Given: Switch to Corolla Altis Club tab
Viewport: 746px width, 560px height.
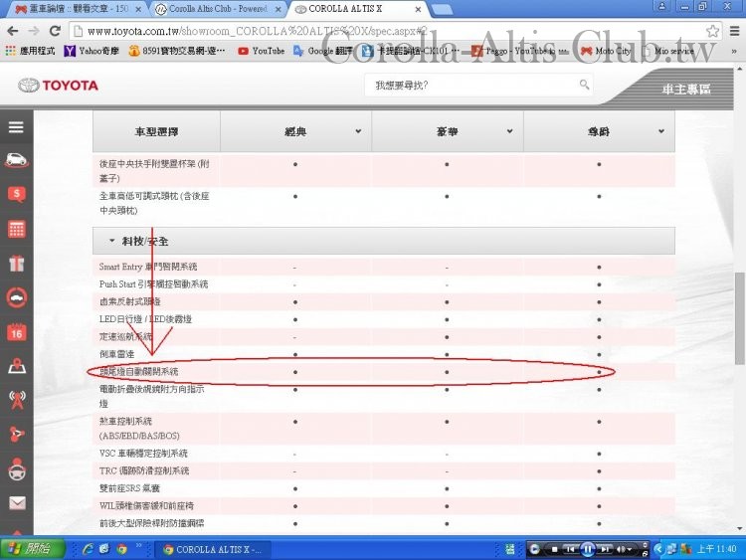Looking at the screenshot, I should click(217, 9).
